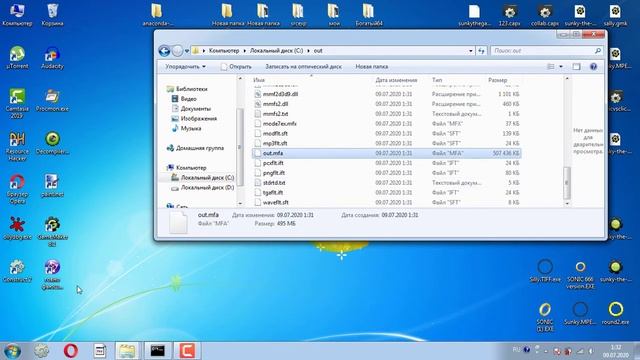640x360 pixels.
Task: Click the navigation pane scrollbar thumb
Action: (240, 147)
